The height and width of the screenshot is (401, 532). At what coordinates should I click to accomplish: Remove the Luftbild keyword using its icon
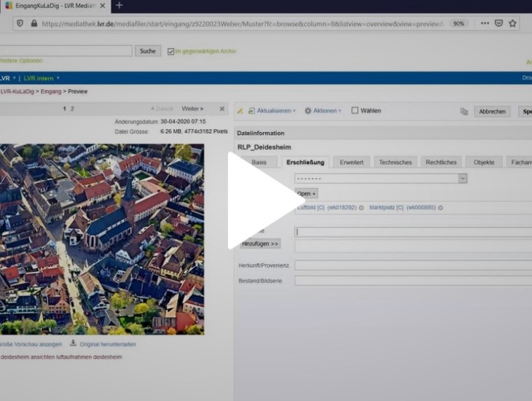pos(362,208)
